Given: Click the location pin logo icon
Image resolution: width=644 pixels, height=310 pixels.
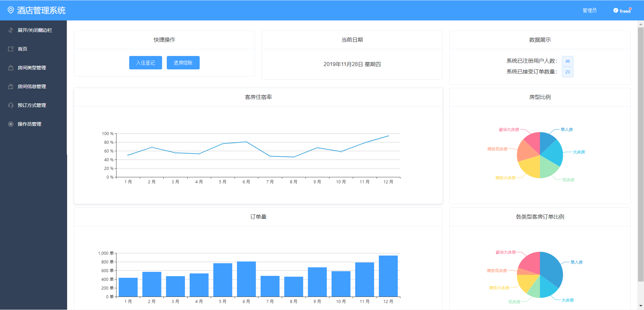Looking at the screenshot, I should pyautogui.click(x=11, y=10).
